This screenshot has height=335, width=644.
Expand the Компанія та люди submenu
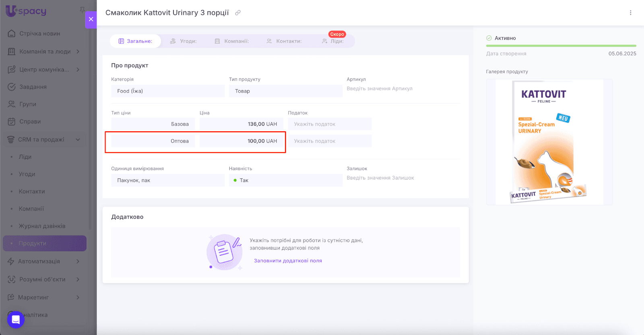click(x=78, y=52)
